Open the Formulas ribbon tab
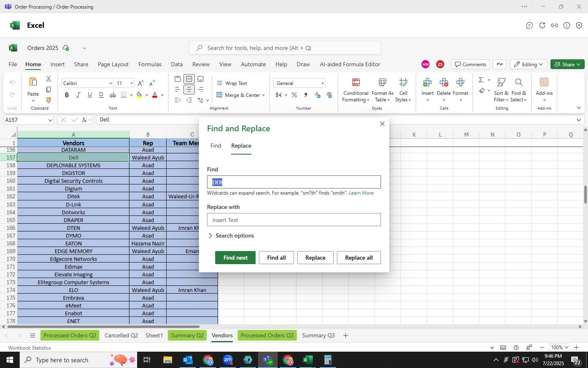The height and width of the screenshot is (368, 588). click(x=150, y=64)
